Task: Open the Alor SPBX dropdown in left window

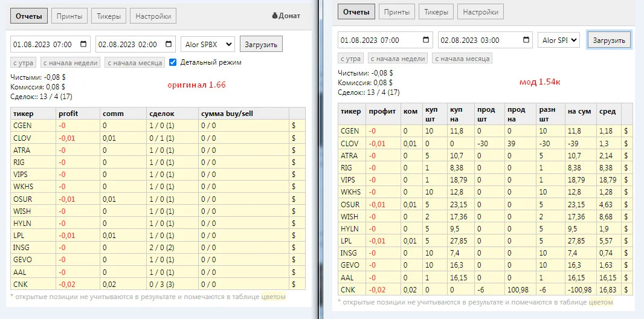Action: coord(208,44)
